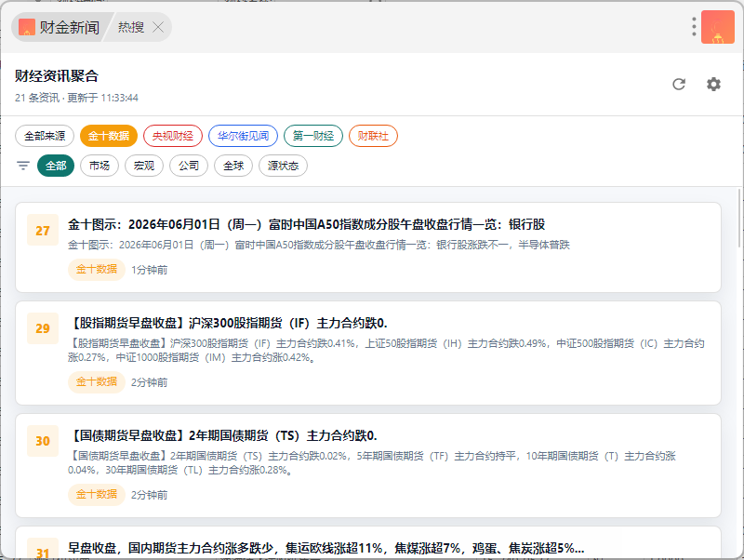This screenshot has height=560, width=744.
Task: Open the three-dot more menu
Action: point(694,27)
